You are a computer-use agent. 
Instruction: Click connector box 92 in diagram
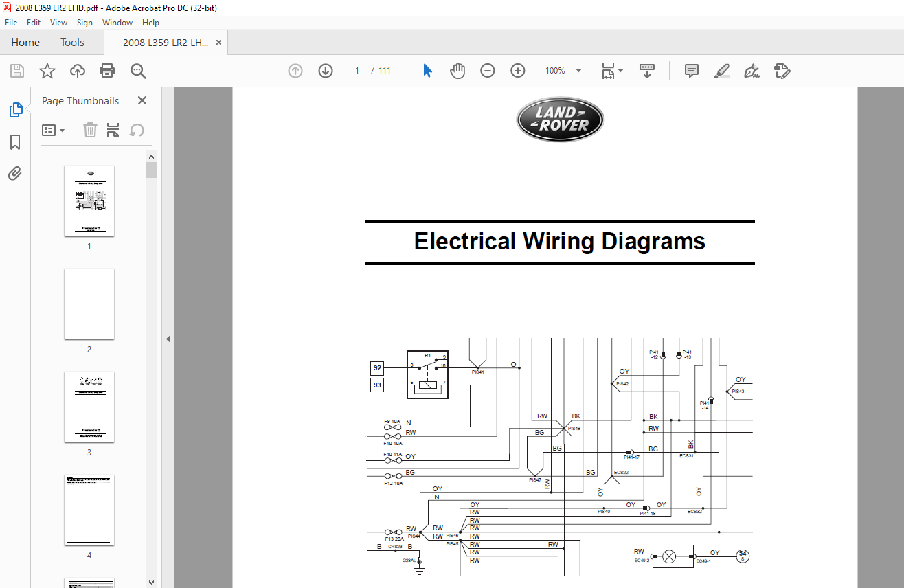click(377, 367)
